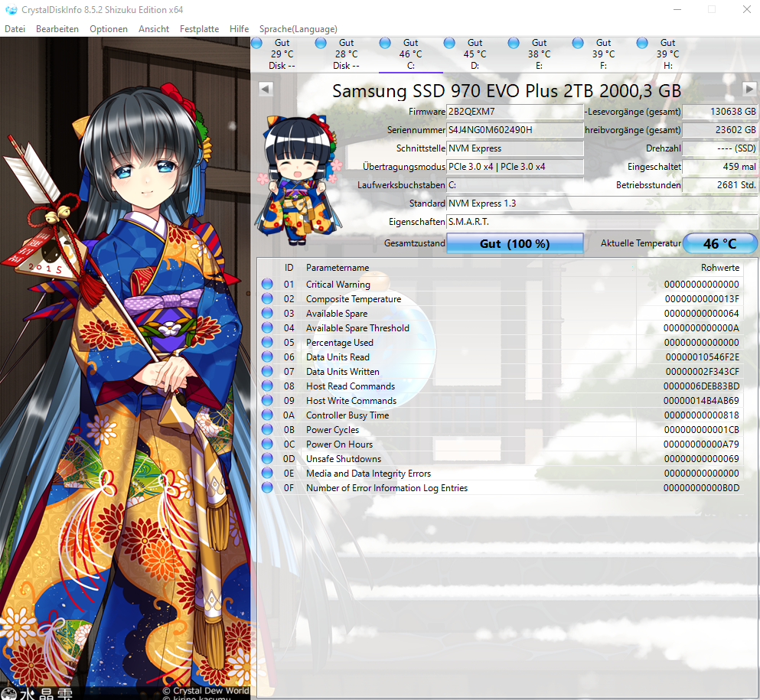The image size is (760, 700).
Task: Click status icon of Media and Data Integrity Errors row
Action: tap(267, 473)
